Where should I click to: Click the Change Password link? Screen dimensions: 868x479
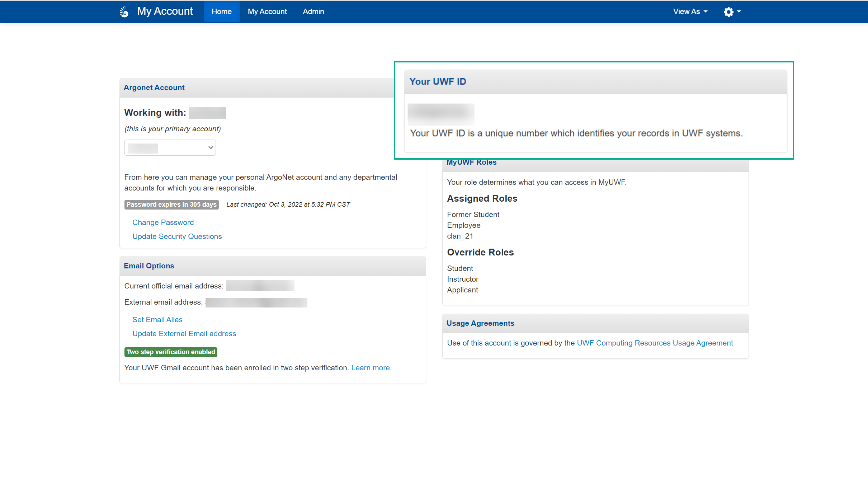[163, 222]
